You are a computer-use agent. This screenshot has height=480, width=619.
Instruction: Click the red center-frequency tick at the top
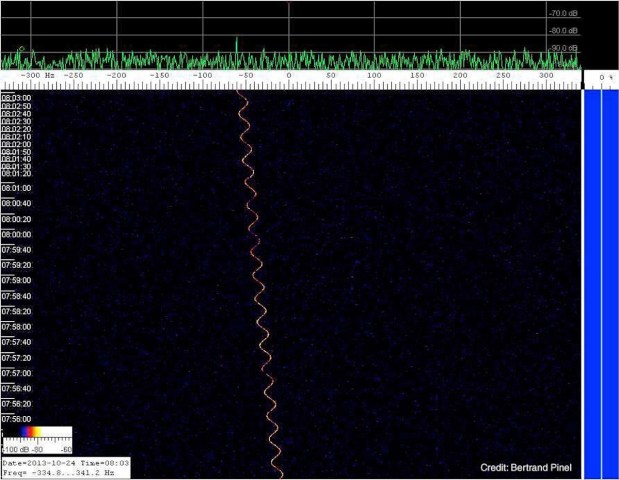[289, 3]
